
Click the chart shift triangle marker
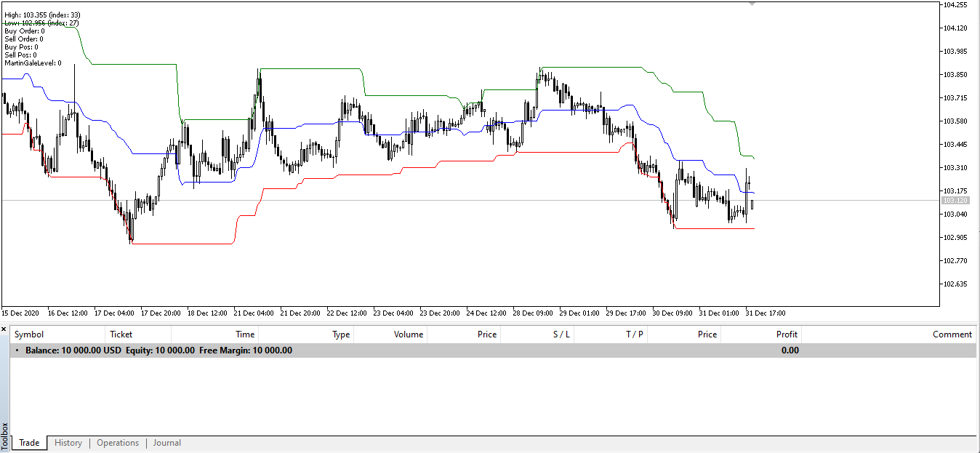[x=752, y=4]
